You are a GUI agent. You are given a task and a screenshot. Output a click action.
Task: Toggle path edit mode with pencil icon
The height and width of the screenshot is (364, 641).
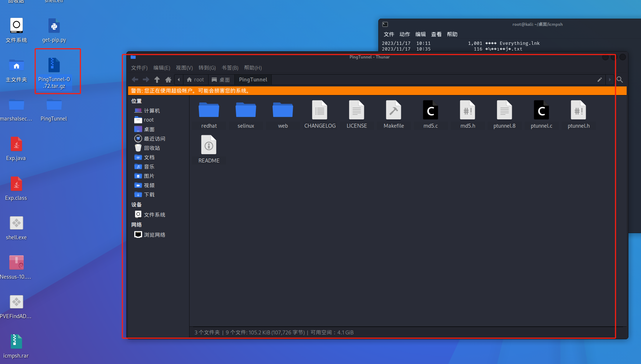coord(599,80)
